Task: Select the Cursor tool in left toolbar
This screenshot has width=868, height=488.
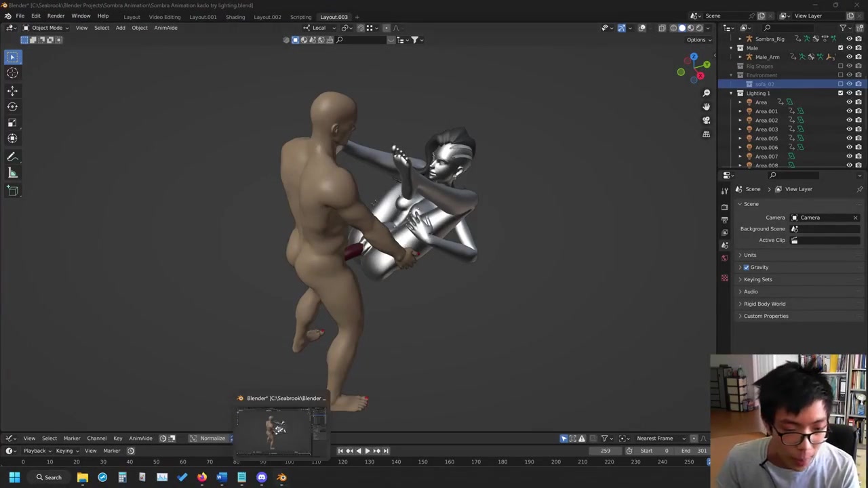Action: tap(12, 73)
